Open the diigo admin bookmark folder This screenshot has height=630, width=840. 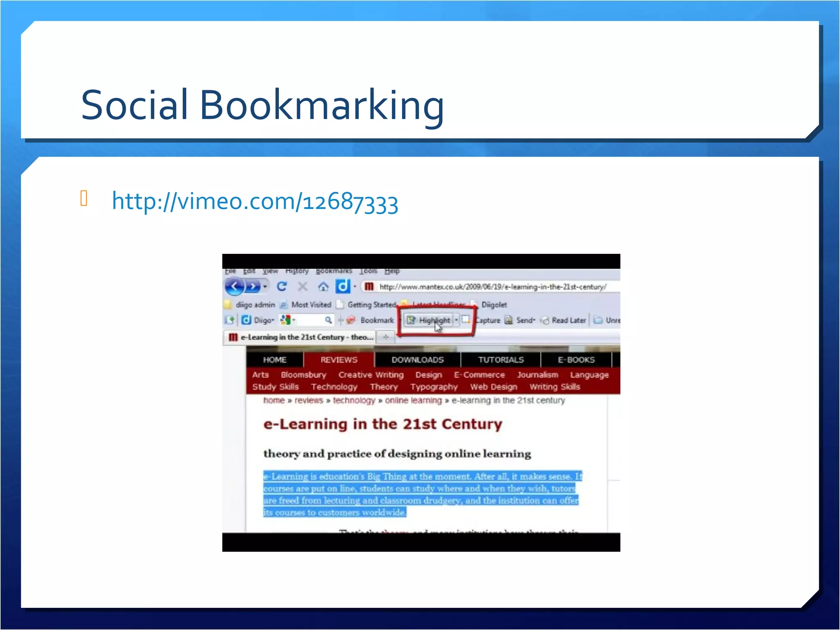coord(250,305)
